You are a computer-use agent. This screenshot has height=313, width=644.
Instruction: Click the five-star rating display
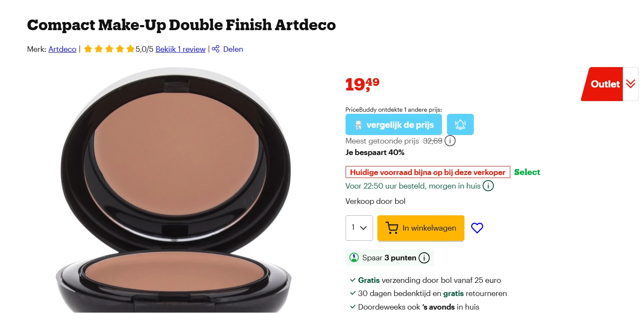click(x=109, y=49)
